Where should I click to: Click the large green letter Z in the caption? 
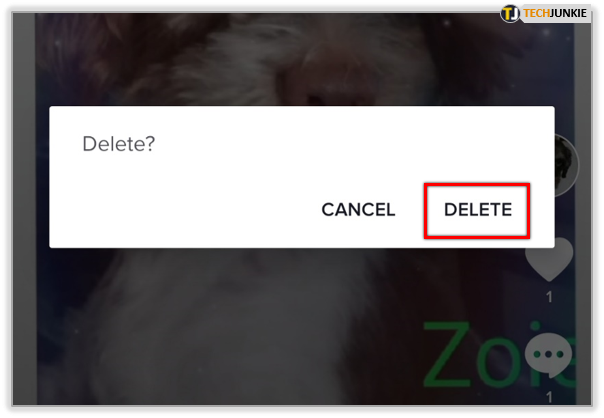coord(447,354)
